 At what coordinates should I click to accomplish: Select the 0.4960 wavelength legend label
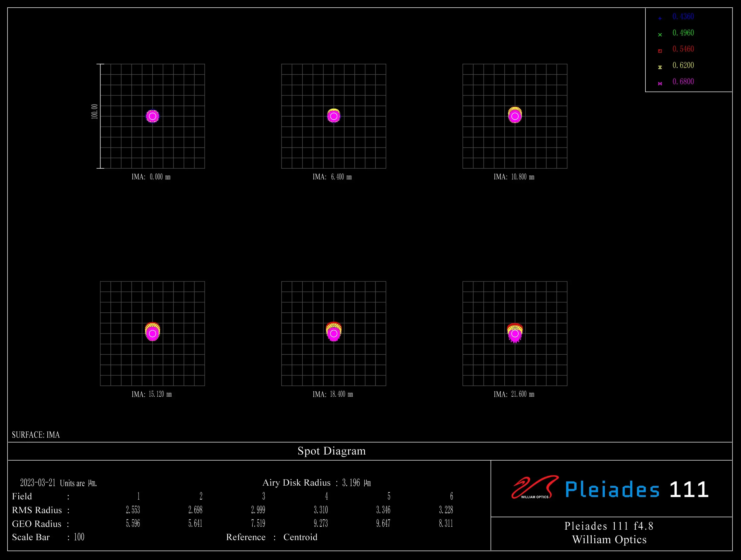683,33
